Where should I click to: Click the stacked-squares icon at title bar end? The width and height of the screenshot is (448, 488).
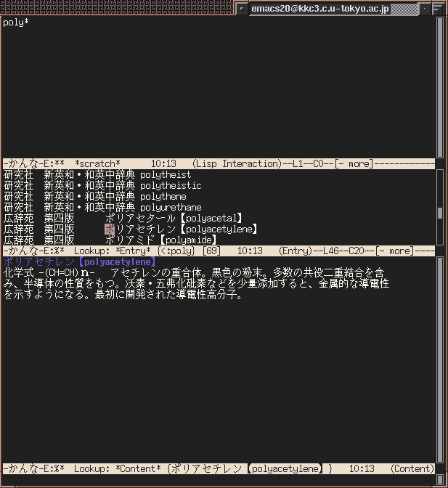[x=437, y=9]
